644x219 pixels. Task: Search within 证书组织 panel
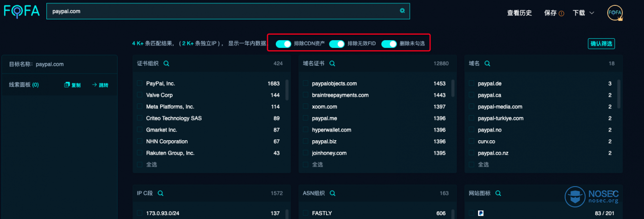pos(166,63)
